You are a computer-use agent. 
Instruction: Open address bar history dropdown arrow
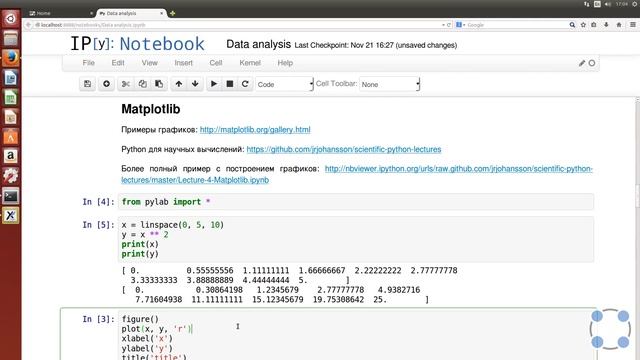pos(443,25)
